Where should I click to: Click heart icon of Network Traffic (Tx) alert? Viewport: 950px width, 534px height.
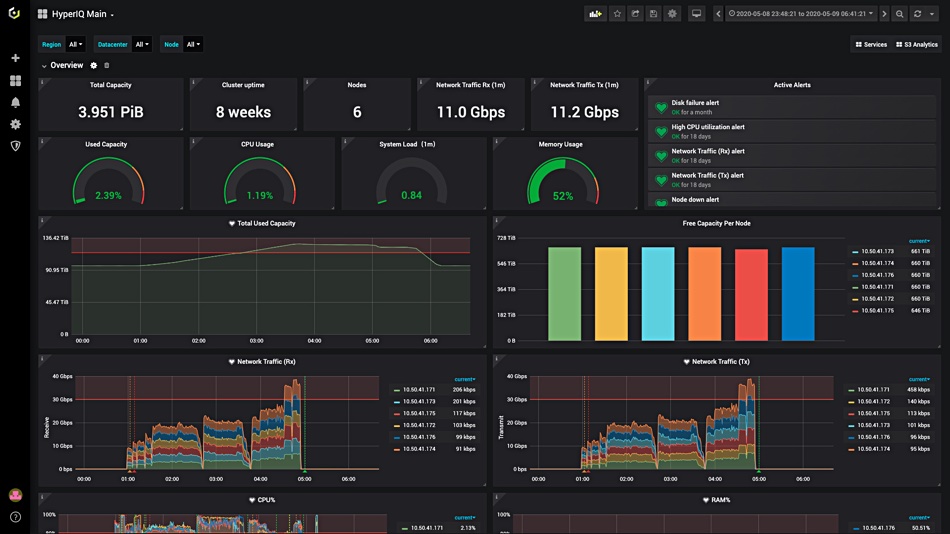tap(661, 180)
